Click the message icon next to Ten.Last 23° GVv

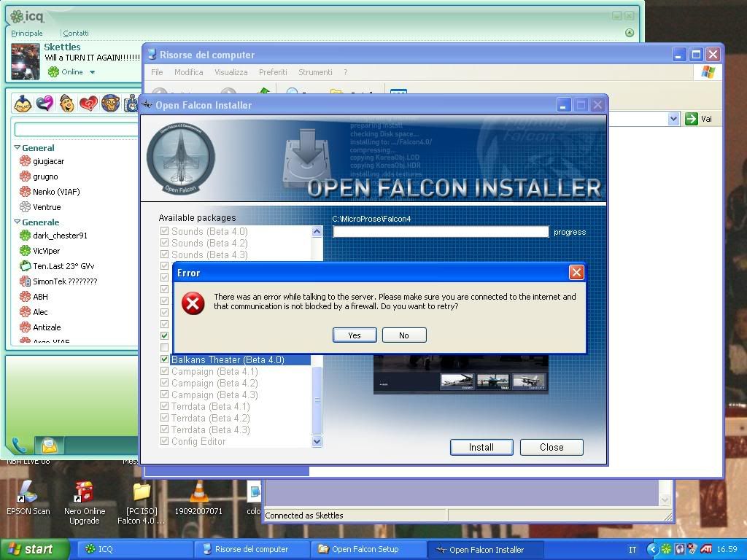point(25,265)
